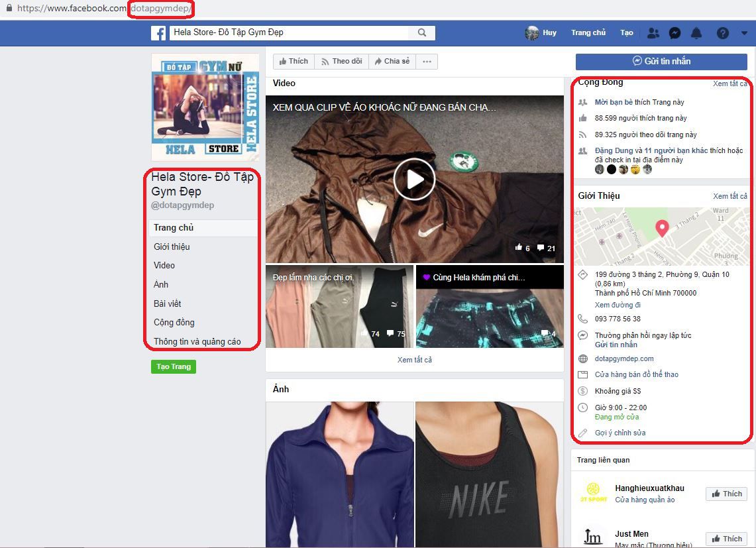Click the Hanghieuxuatkhau page name
Image resolution: width=756 pixels, height=548 pixels.
(649, 488)
